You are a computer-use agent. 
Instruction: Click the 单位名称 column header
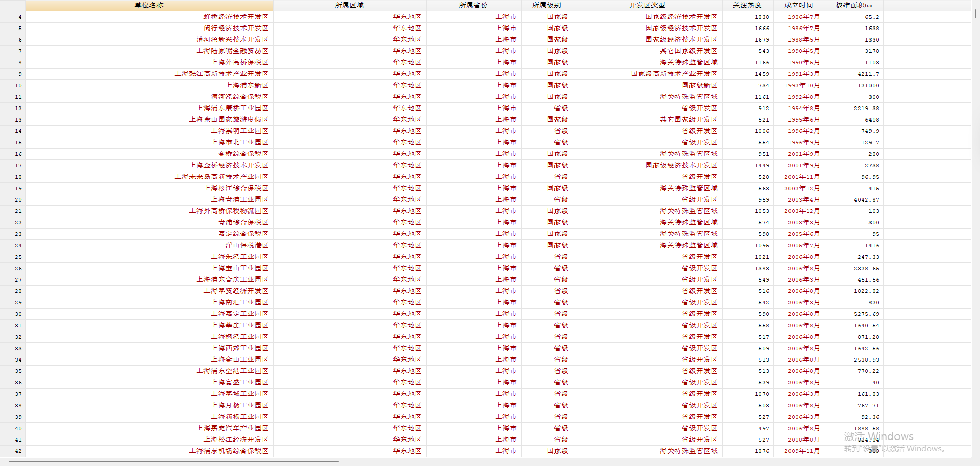149,5
